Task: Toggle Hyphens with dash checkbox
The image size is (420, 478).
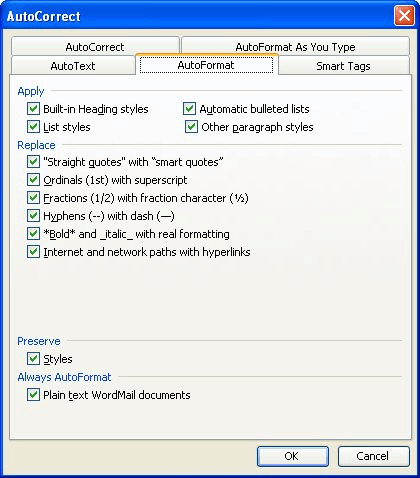Action: click(33, 216)
